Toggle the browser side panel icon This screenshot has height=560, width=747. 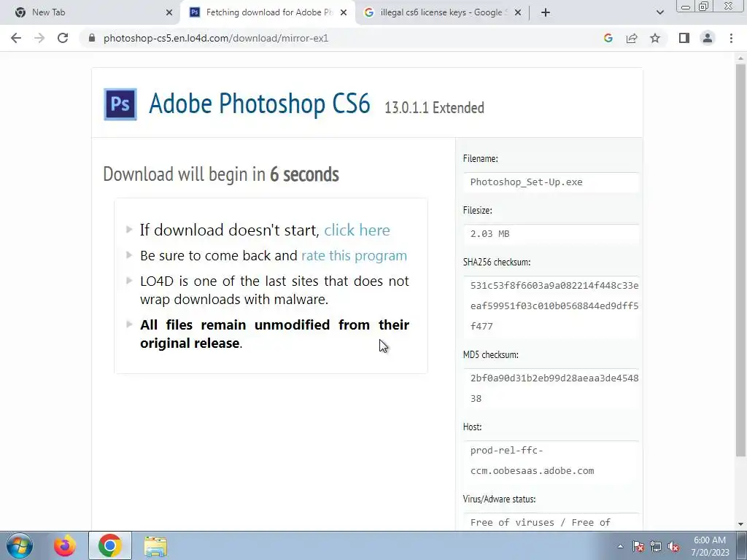(x=684, y=38)
